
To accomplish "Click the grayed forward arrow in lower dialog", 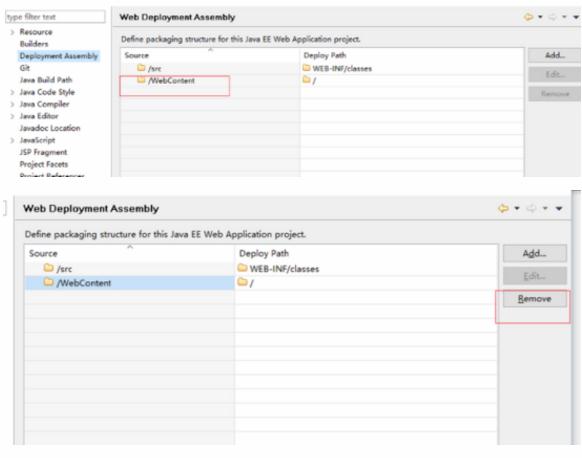I will point(531,208).
